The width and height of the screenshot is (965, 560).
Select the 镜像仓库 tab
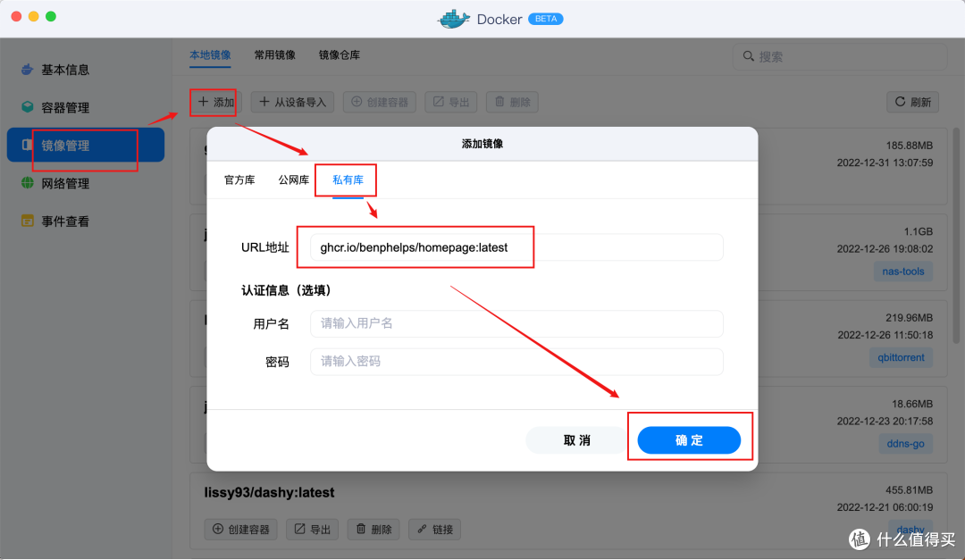[337, 54]
